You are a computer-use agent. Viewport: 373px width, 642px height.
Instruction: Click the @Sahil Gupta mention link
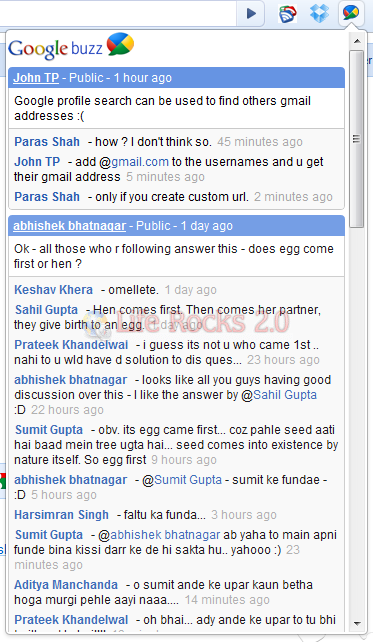(285, 395)
